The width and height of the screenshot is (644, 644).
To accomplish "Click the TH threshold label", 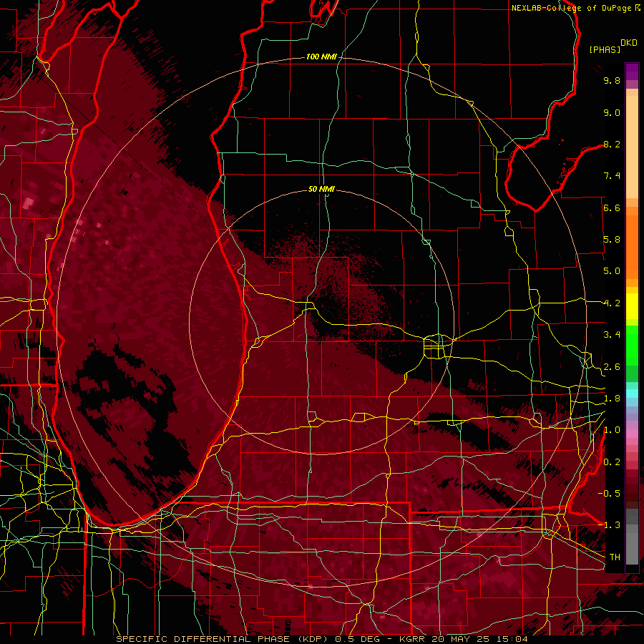I will (615, 557).
